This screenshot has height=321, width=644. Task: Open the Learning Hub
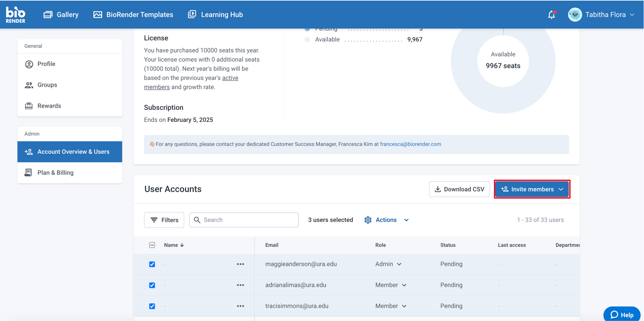click(215, 14)
